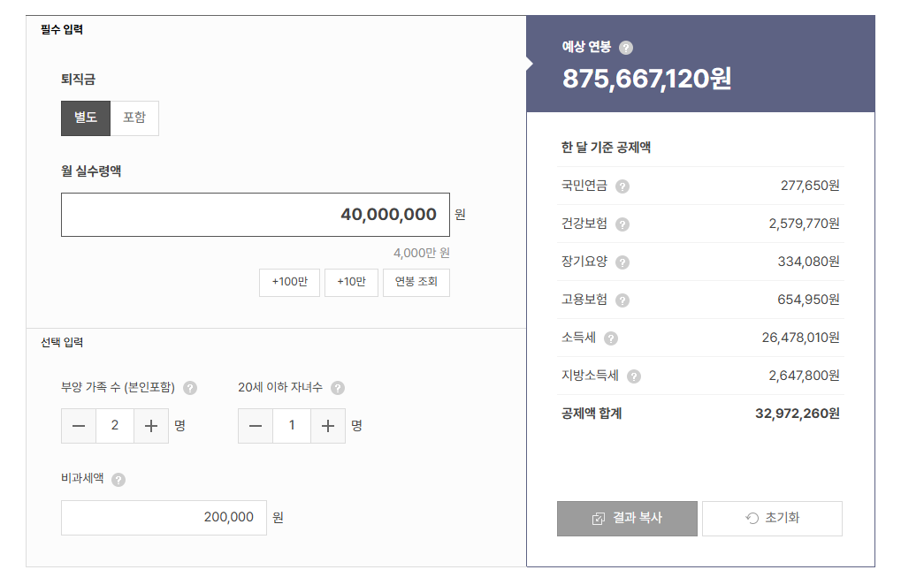Image resolution: width=924 pixels, height=585 pixels.
Task: Click the 연봉 조회 button
Action: (x=416, y=283)
